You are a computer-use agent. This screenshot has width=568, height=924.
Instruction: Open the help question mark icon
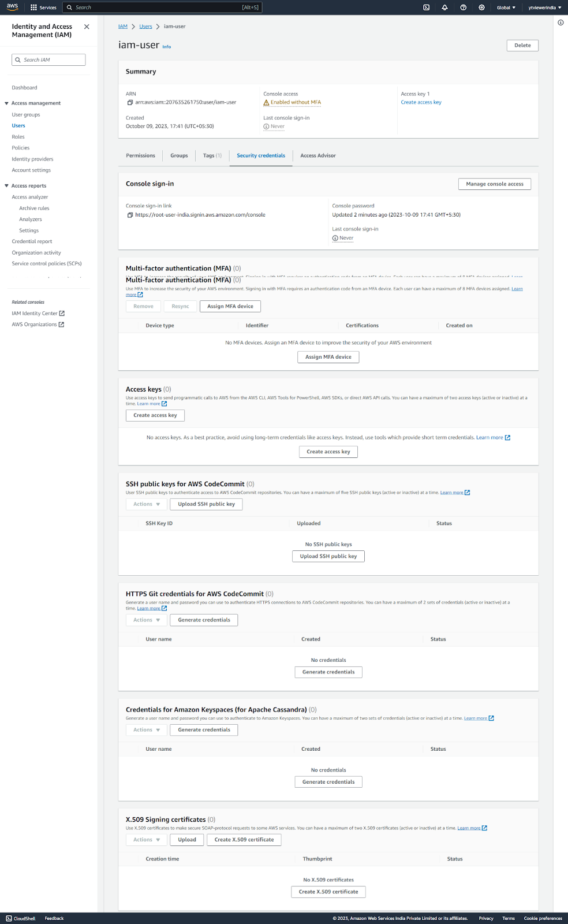click(463, 8)
